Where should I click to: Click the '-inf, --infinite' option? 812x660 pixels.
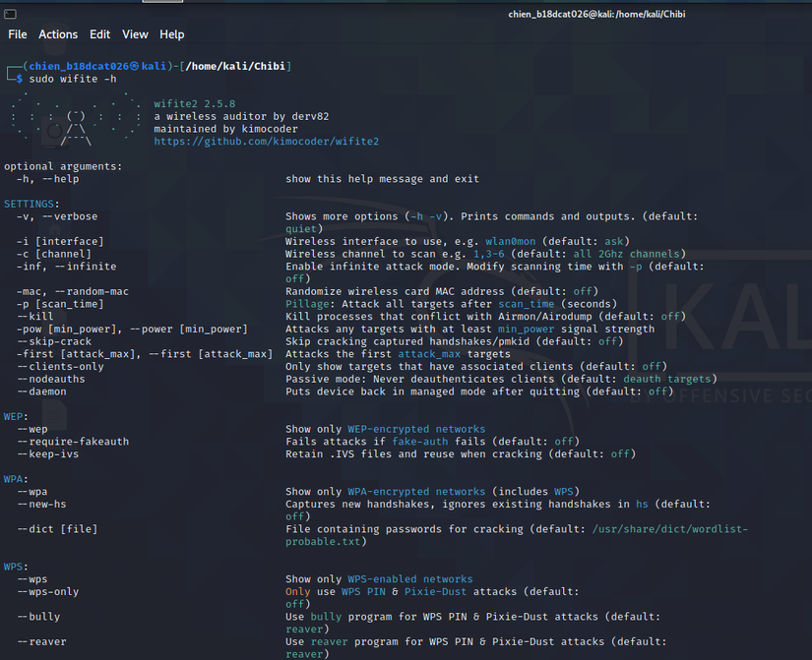click(x=66, y=267)
